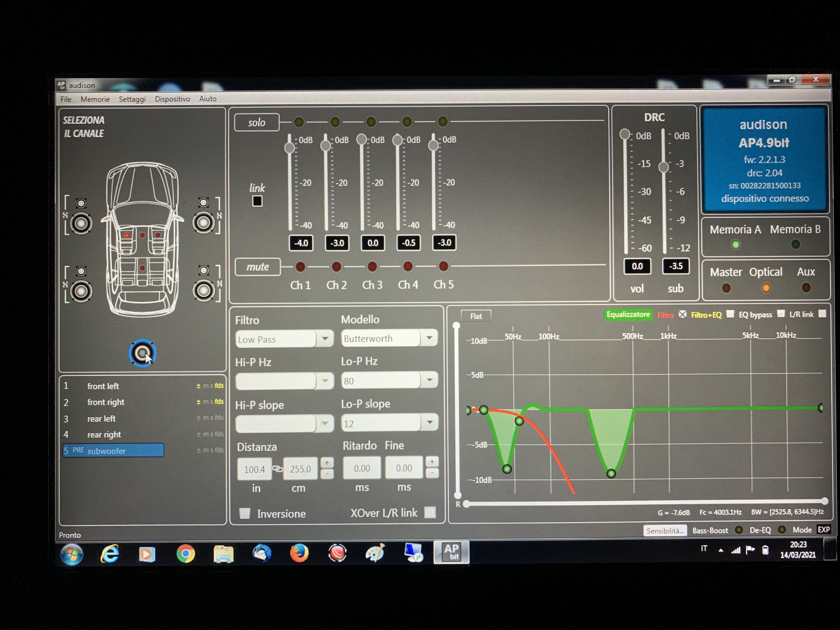Open the Memorie menu
The height and width of the screenshot is (630, 840).
pos(95,99)
